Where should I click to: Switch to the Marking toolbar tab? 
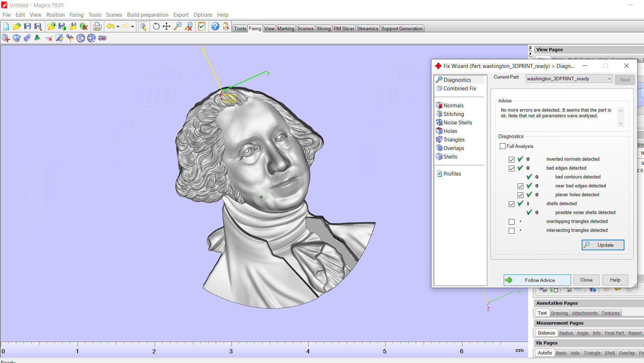[286, 28]
